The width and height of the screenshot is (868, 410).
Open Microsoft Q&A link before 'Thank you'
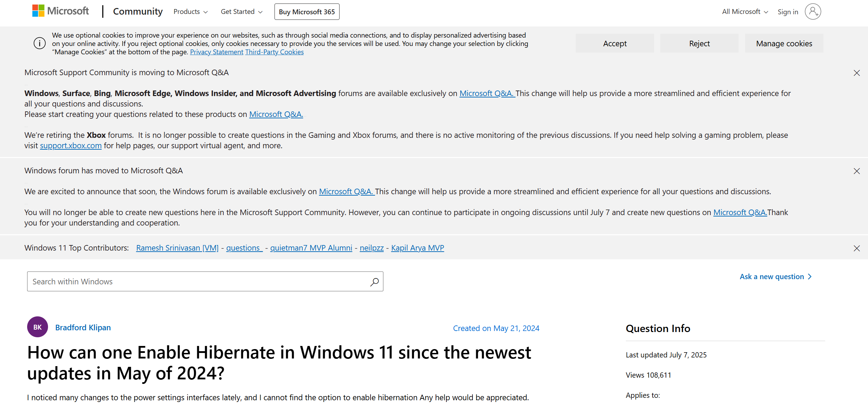740,212
